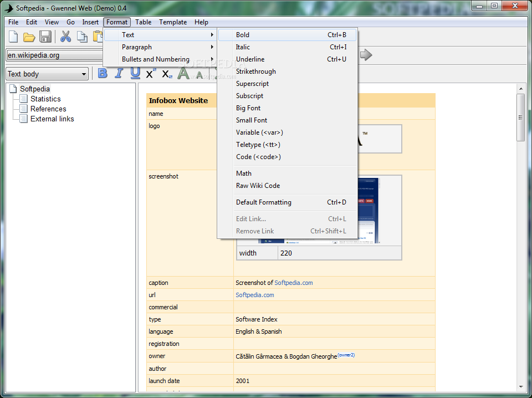Open the Go menu
Screen dimensions: 532x398
point(70,22)
